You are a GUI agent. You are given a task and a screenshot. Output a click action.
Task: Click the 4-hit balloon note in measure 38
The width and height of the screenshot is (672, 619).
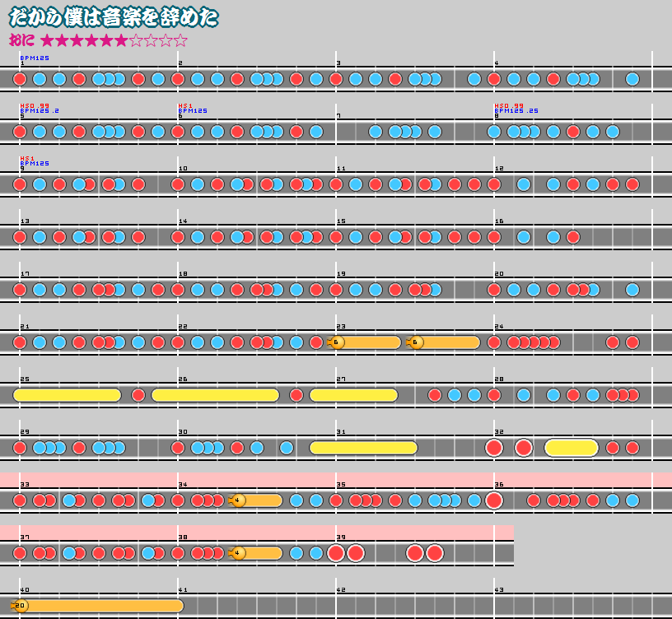(239, 553)
